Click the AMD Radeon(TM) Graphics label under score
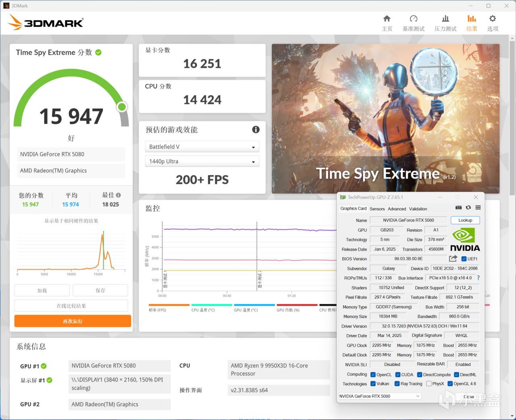The width and height of the screenshot is (516, 420). pos(71,170)
